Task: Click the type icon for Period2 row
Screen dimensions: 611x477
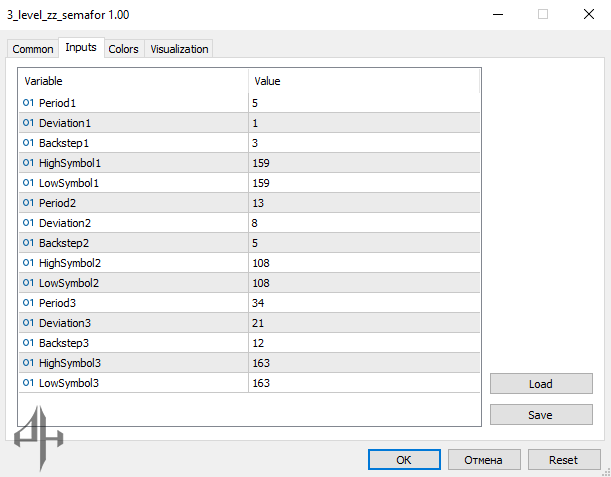Action: point(28,203)
